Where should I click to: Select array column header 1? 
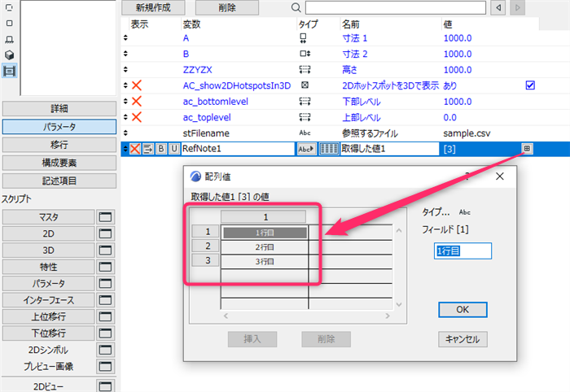264,217
